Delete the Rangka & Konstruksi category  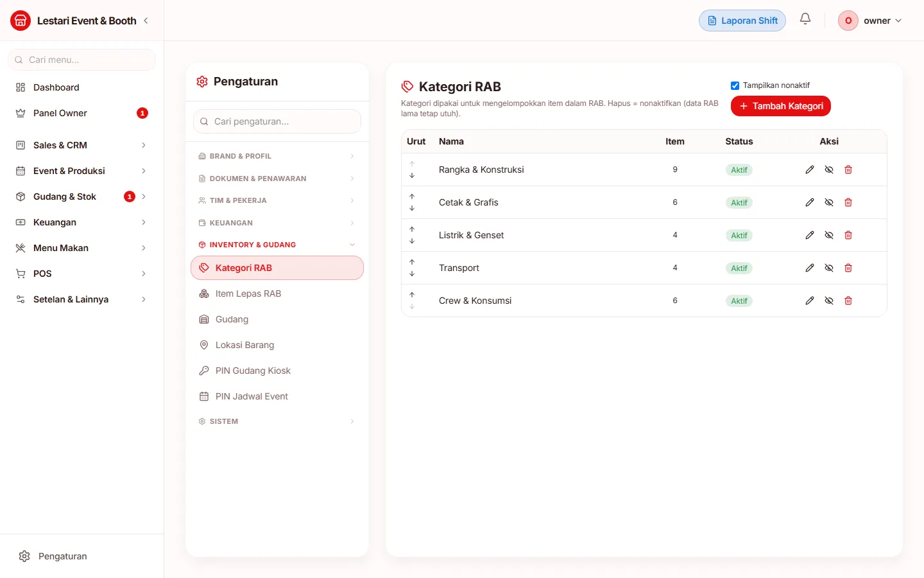(x=848, y=170)
